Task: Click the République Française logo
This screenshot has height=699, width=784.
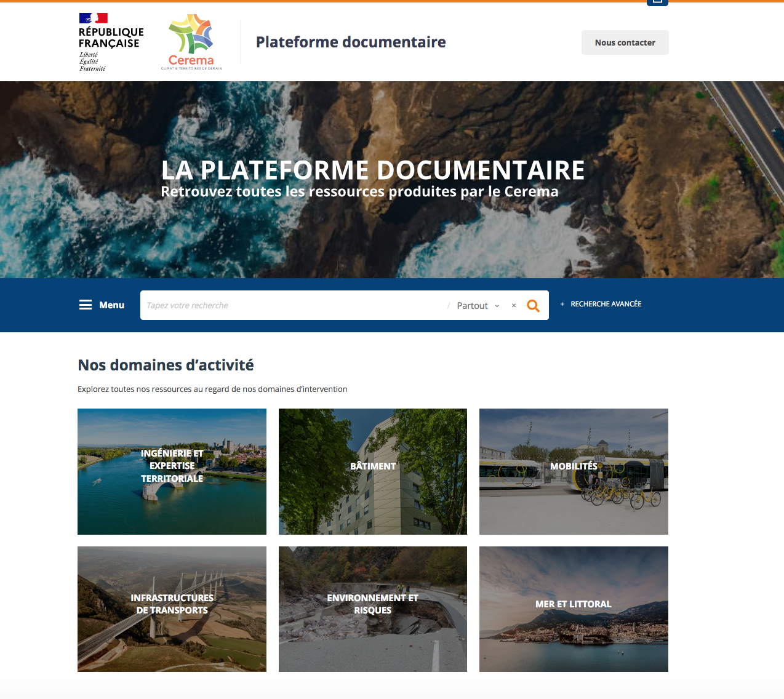Action: tap(110, 42)
